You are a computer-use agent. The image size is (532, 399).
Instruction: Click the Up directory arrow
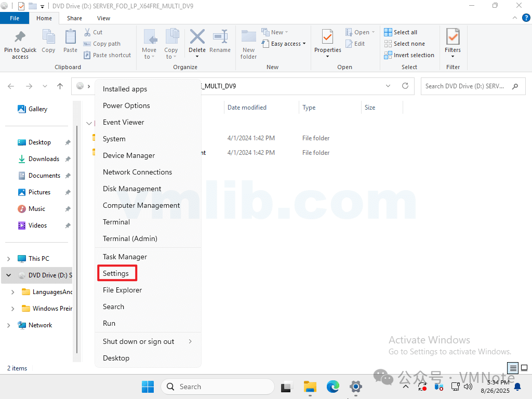click(x=60, y=86)
